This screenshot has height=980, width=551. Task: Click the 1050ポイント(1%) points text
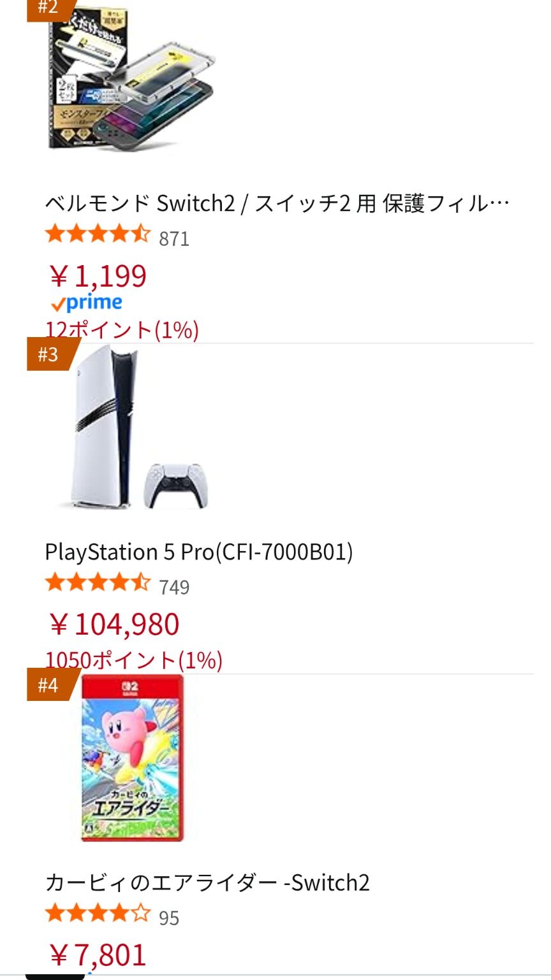(134, 661)
